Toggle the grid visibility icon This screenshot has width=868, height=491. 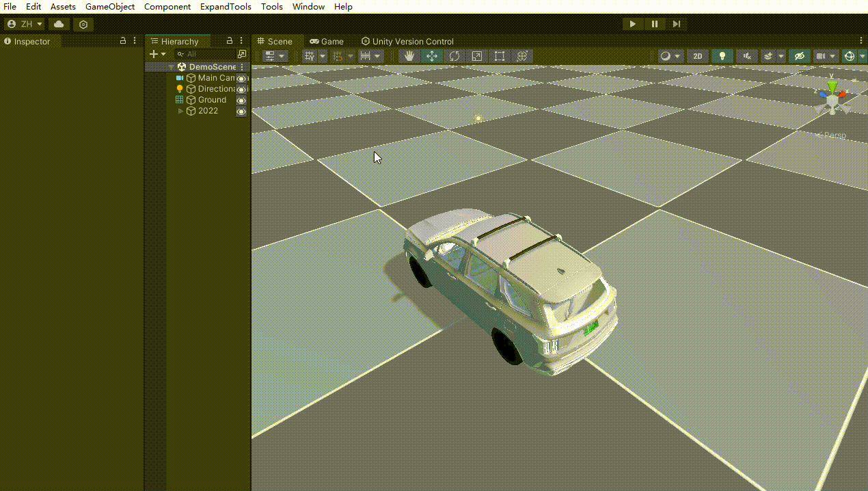point(308,55)
